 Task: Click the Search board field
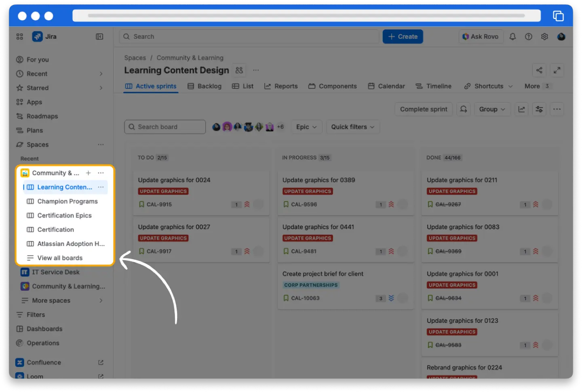[165, 127]
